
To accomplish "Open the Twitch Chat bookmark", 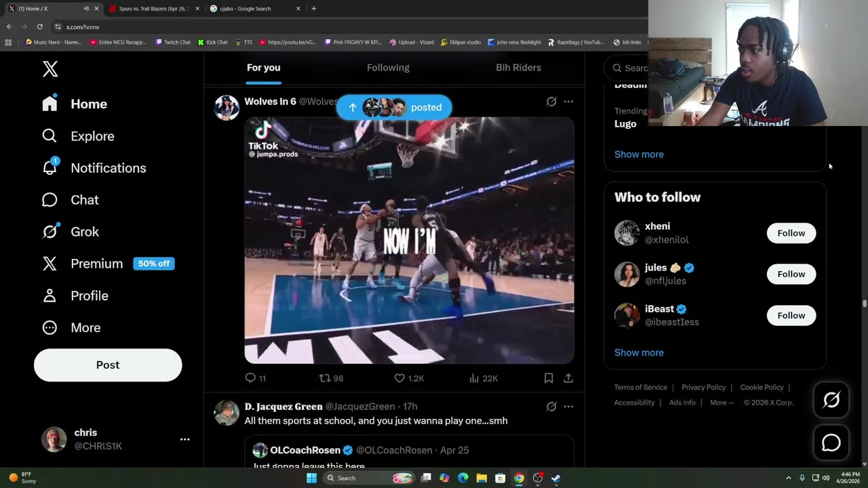I will [172, 42].
